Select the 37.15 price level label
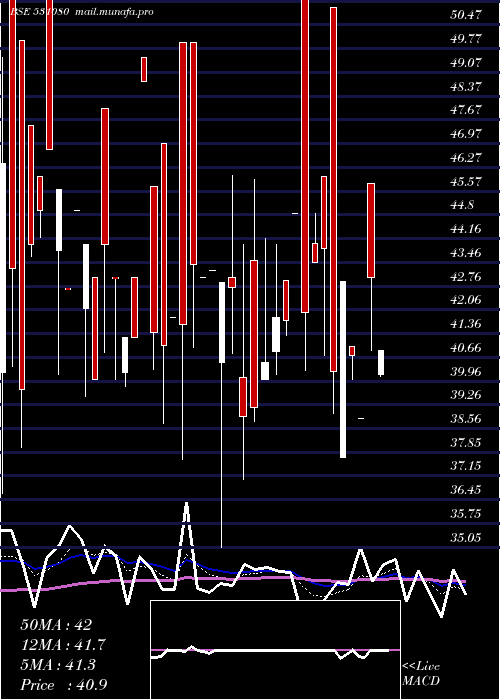Viewport: 500px width, 700px height. (x=466, y=467)
